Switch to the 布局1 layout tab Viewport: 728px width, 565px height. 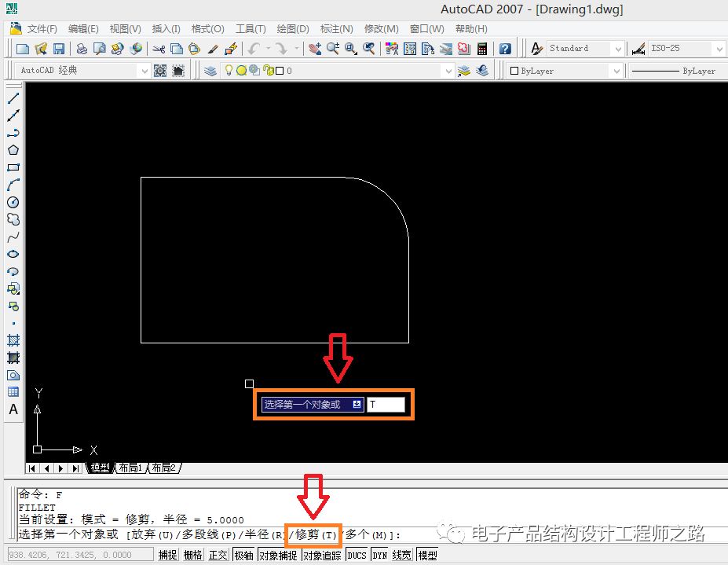point(130,468)
